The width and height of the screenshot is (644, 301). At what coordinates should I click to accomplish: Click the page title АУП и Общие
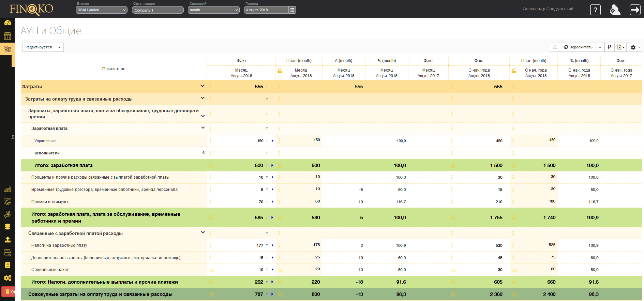click(x=51, y=31)
